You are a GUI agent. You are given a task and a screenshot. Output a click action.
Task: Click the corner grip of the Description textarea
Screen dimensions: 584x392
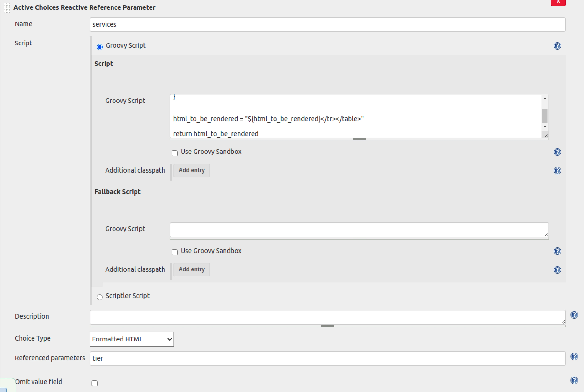click(563, 322)
